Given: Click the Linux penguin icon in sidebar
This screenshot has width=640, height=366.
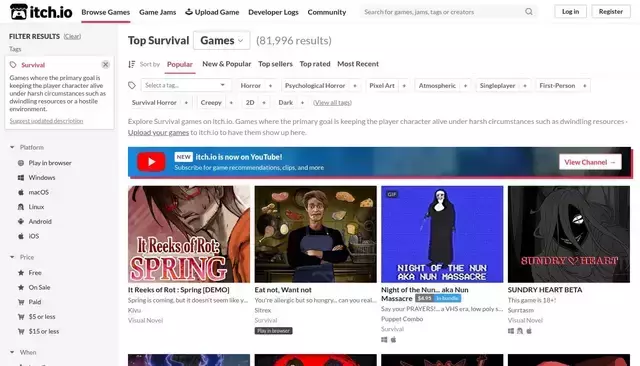Looking at the screenshot, I should pyautogui.click(x=21, y=207).
